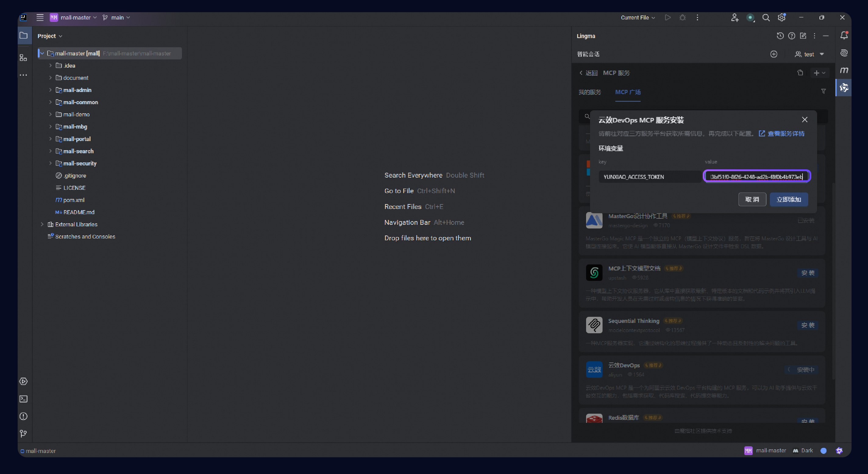Open Code With Me add-user icon
The width and height of the screenshot is (868, 474).
(735, 18)
